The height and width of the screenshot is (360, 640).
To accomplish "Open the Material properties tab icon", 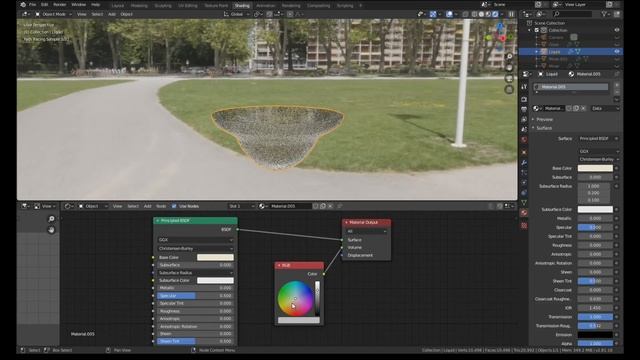I will point(524,213).
